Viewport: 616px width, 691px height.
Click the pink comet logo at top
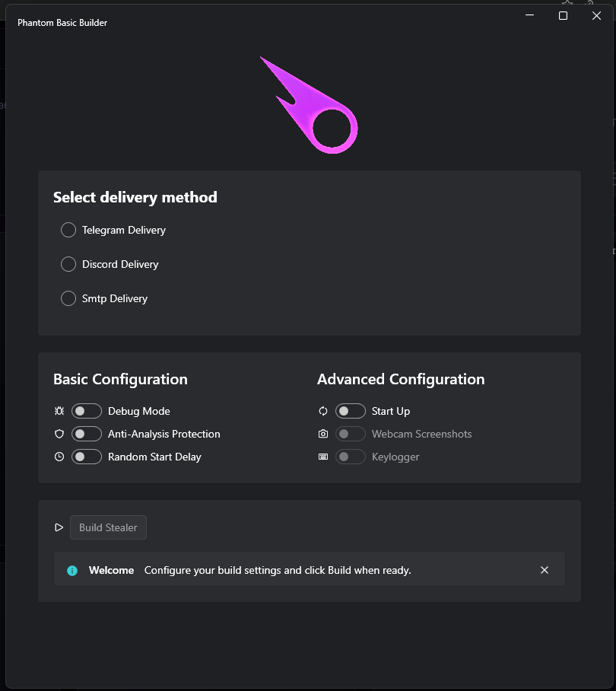pyautogui.click(x=309, y=105)
